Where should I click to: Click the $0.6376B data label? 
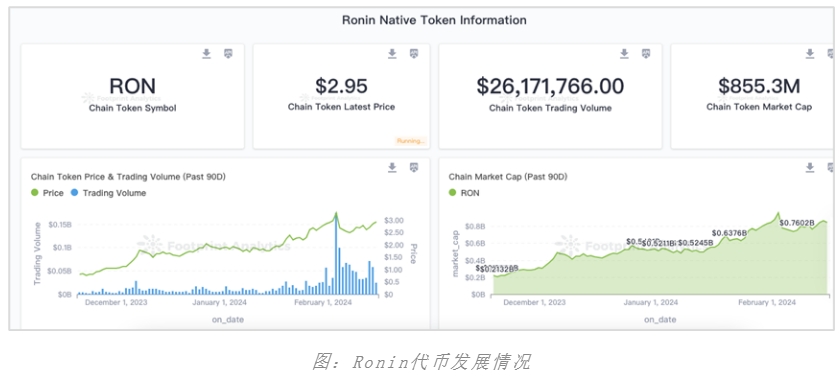point(729,233)
